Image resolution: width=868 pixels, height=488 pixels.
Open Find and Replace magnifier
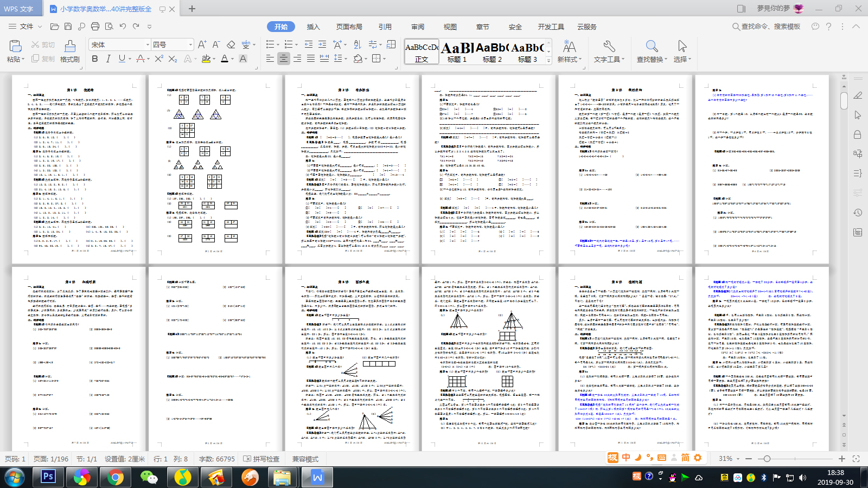pos(652,52)
